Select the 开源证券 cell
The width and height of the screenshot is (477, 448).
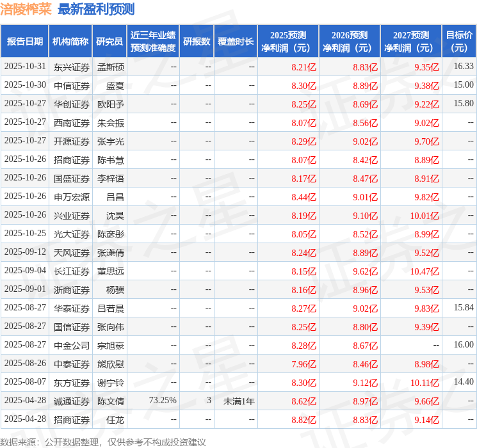coord(72,141)
